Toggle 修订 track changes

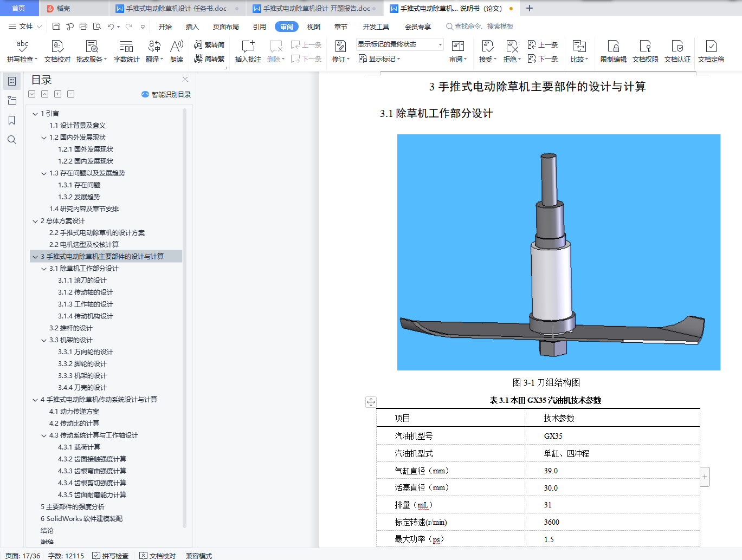[x=341, y=51]
